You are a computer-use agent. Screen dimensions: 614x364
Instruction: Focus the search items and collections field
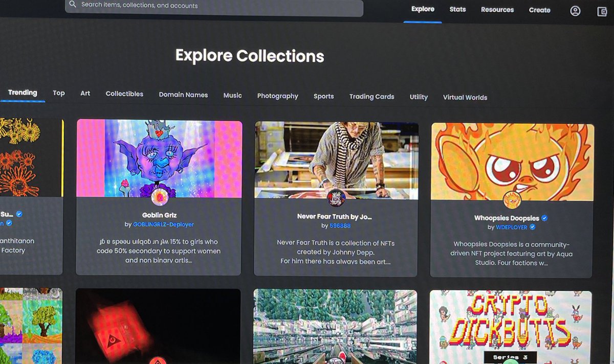(x=214, y=7)
